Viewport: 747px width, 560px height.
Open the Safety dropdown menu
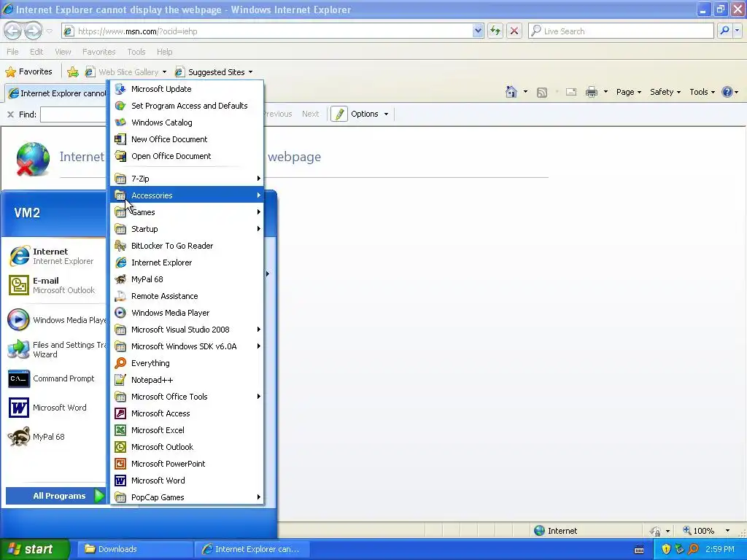(665, 92)
